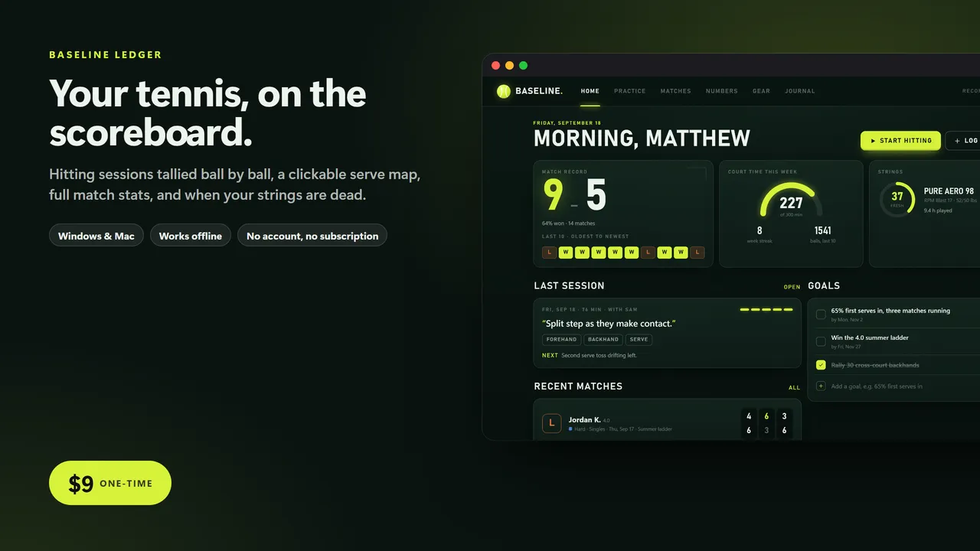Click the Works offline pill

(x=191, y=236)
